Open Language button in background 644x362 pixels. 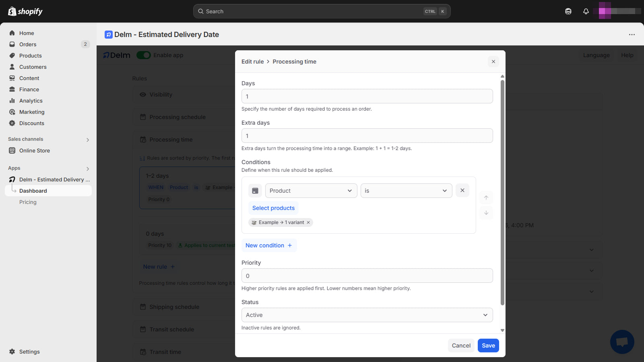[597, 55]
